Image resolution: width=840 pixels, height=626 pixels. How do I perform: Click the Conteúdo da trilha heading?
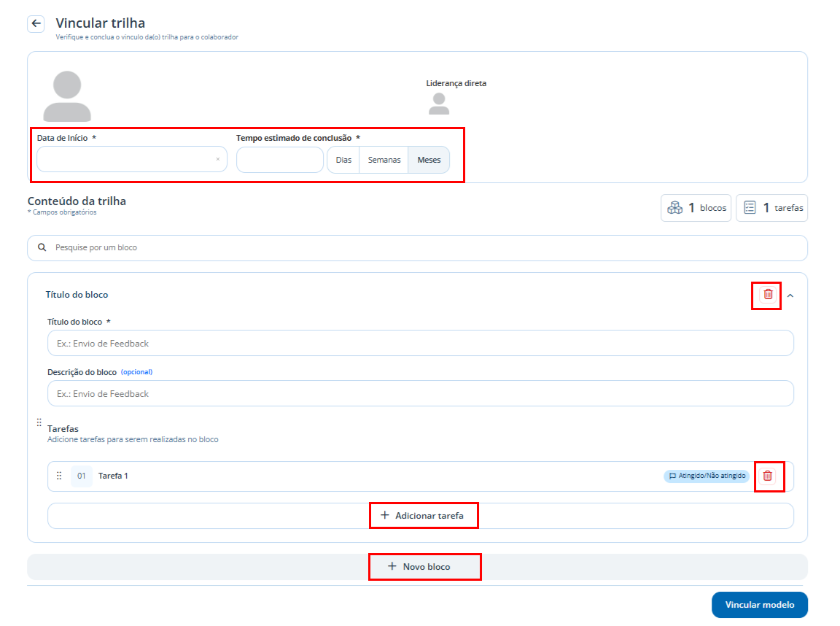tap(77, 201)
